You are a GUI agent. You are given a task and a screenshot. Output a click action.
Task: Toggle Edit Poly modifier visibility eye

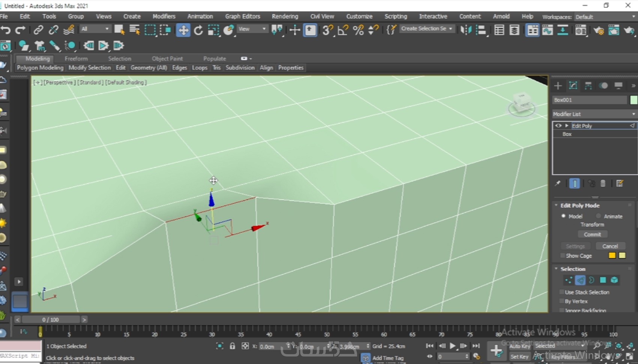point(558,126)
